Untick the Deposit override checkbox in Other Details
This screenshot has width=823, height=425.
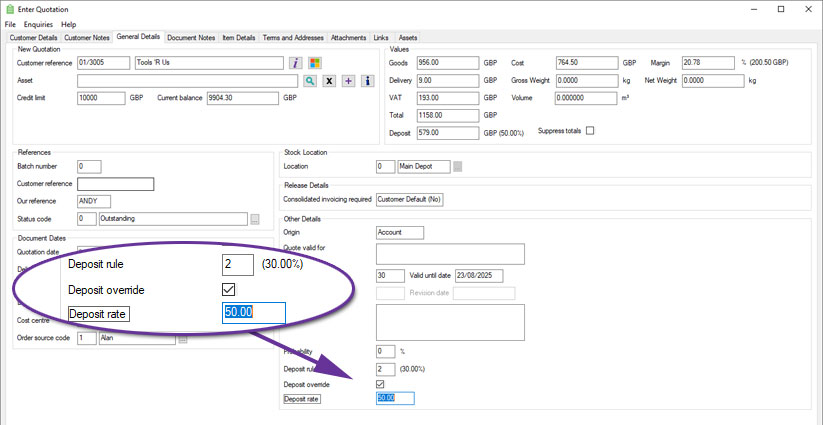pyautogui.click(x=380, y=383)
